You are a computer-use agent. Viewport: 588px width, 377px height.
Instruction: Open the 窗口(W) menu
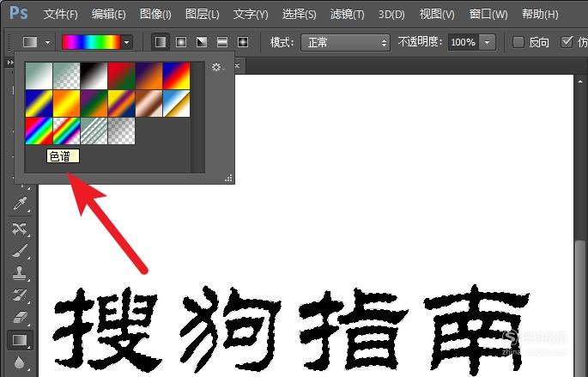[x=488, y=15]
